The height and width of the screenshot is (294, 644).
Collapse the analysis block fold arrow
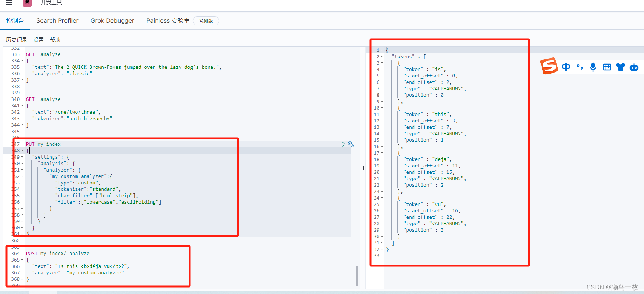[22, 164]
